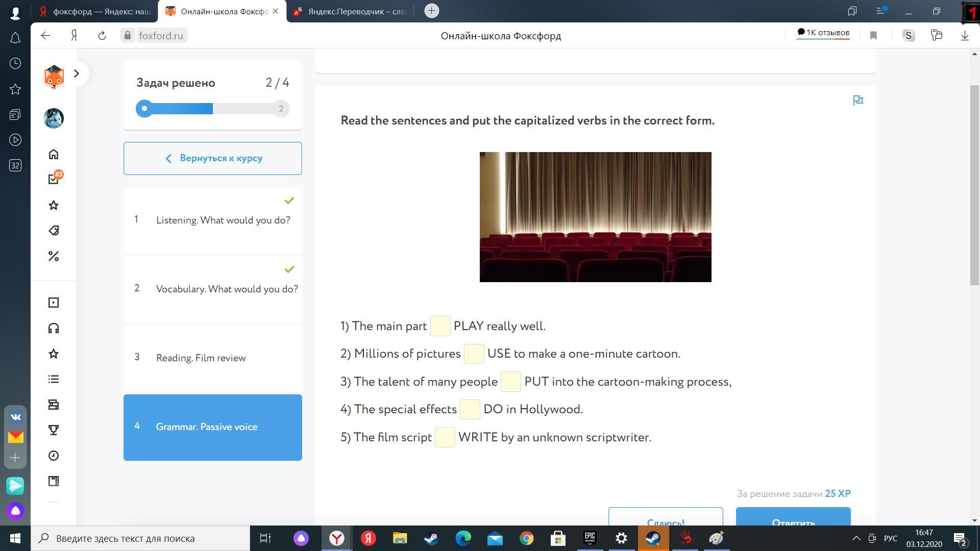980x551 pixels.
Task: Open the browser tab list menu
Action: pyautogui.click(x=881, y=11)
